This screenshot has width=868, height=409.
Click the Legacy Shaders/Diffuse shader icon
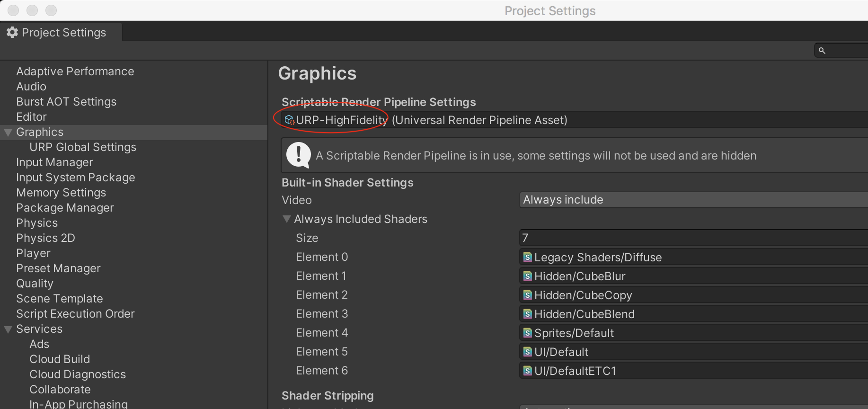pos(527,257)
